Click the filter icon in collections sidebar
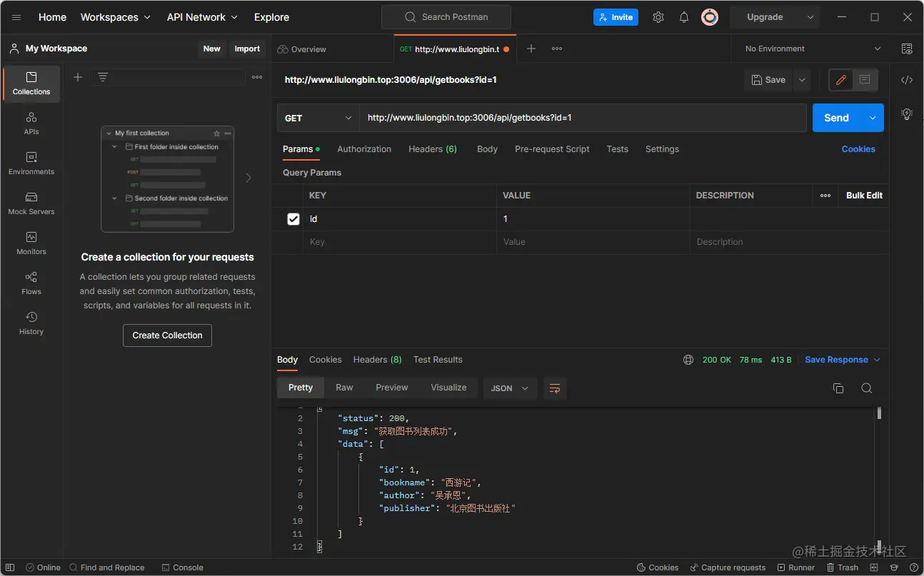The height and width of the screenshot is (576, 924). [103, 77]
